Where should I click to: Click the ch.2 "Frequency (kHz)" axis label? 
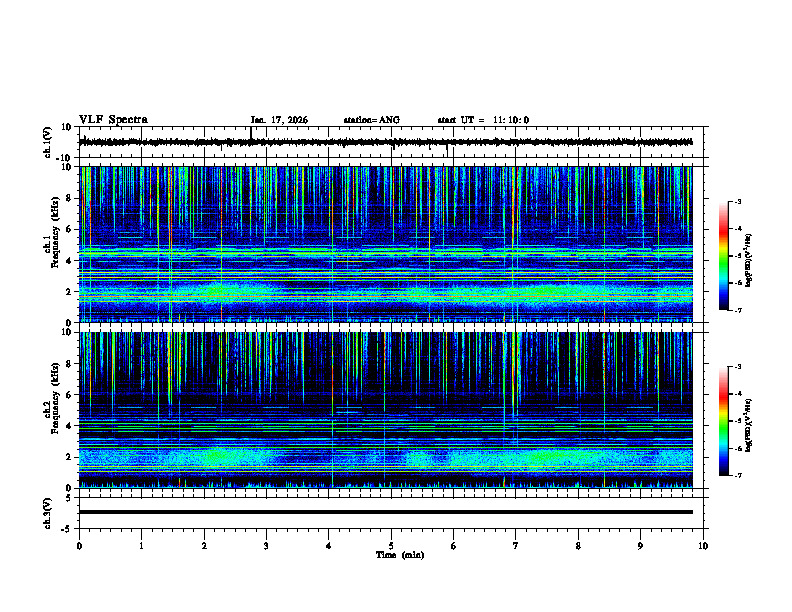coord(54,398)
